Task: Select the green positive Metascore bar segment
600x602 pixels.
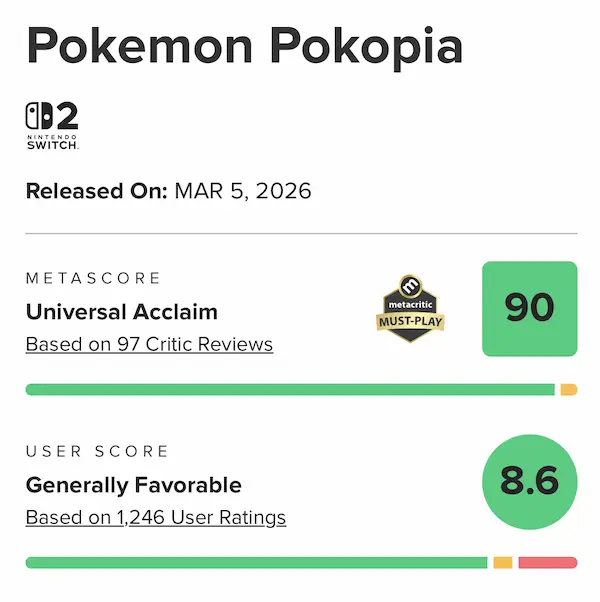Action: click(x=290, y=389)
